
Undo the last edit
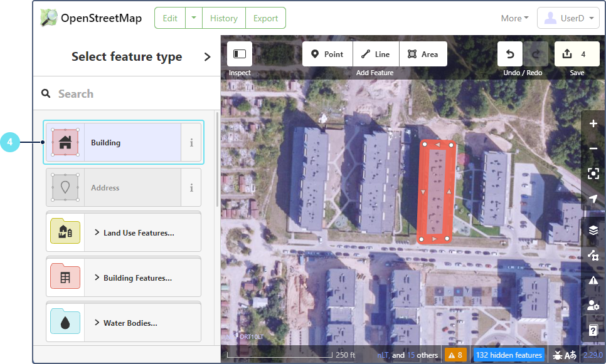(x=510, y=55)
